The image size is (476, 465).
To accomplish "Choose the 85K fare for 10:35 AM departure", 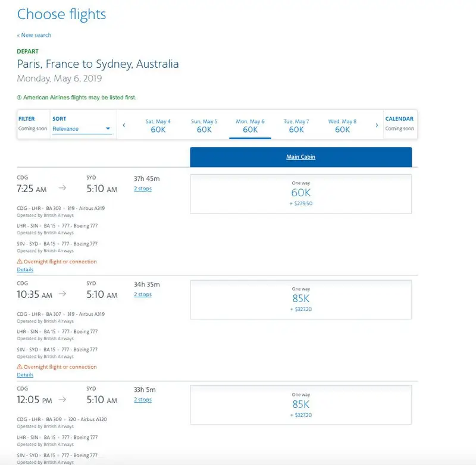I will (300, 299).
